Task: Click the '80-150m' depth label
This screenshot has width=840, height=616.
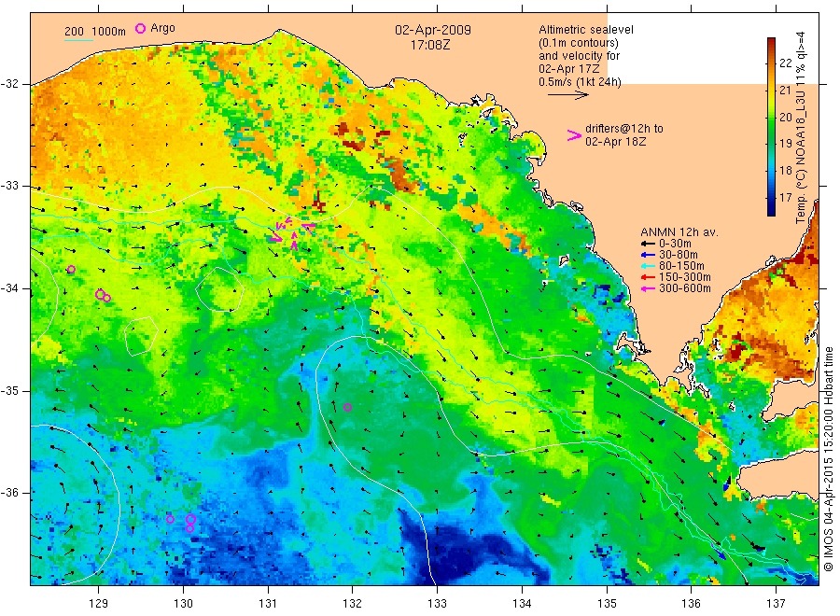Action: [681, 266]
